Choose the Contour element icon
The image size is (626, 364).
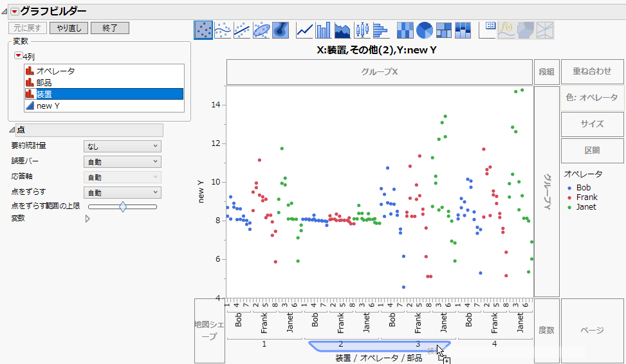point(281,30)
